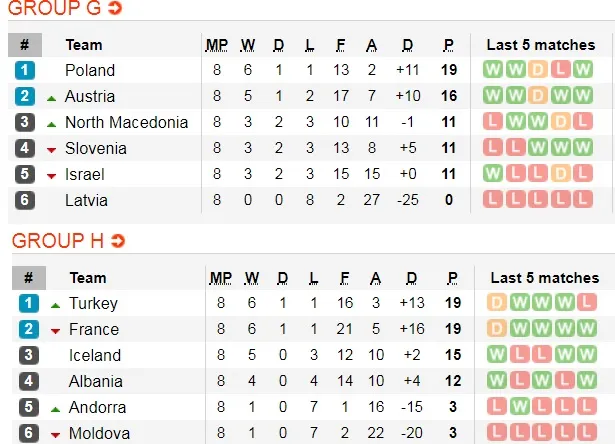The width and height of the screenshot is (615, 444).
Task: Click Andorra's green up-arrow rank indicator
Action: tap(54, 408)
